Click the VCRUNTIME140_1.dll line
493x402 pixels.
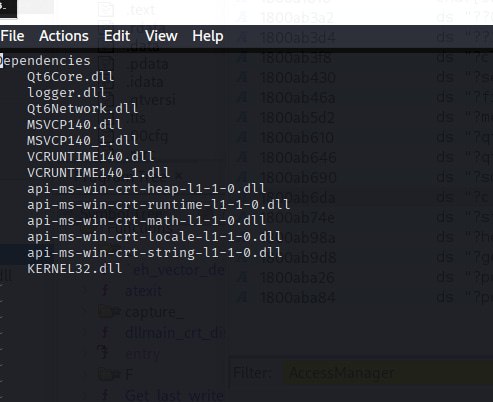[99, 173]
